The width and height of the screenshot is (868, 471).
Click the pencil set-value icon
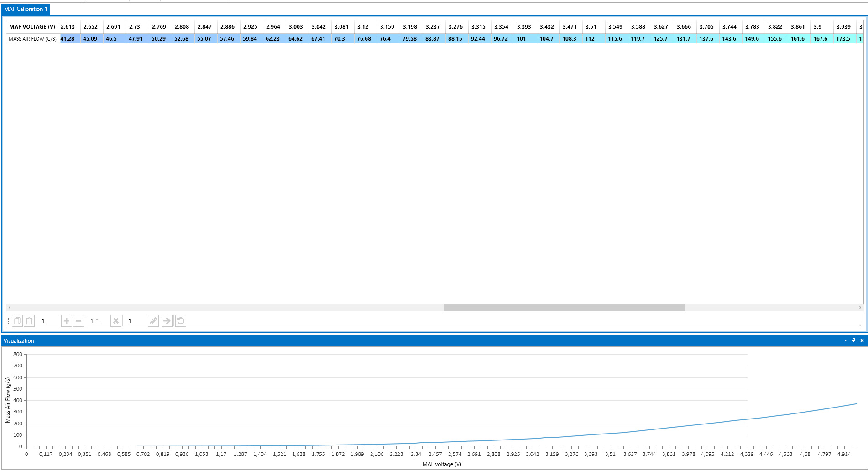(x=153, y=321)
